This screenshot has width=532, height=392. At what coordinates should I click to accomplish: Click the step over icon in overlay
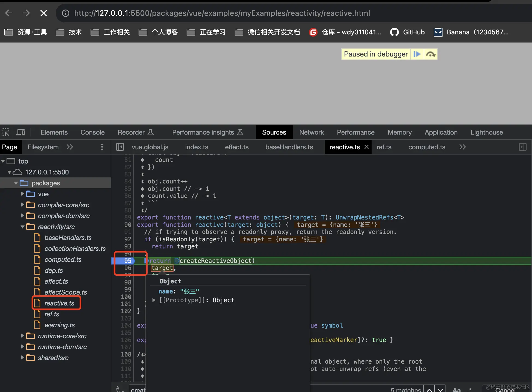pyautogui.click(x=431, y=54)
